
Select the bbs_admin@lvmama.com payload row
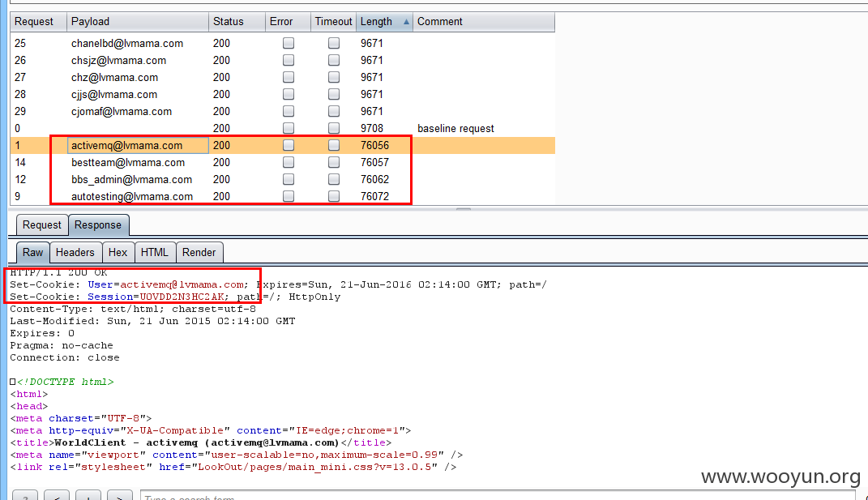coord(282,179)
